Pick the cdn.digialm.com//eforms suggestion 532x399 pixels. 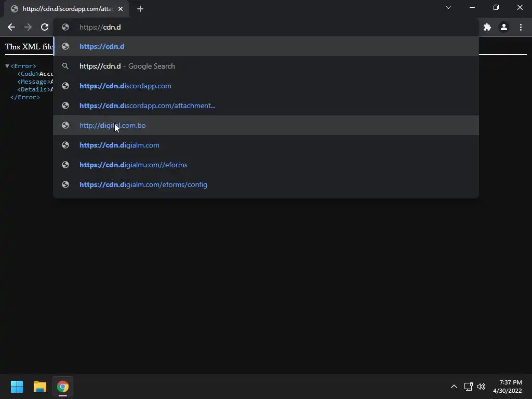tap(266, 165)
